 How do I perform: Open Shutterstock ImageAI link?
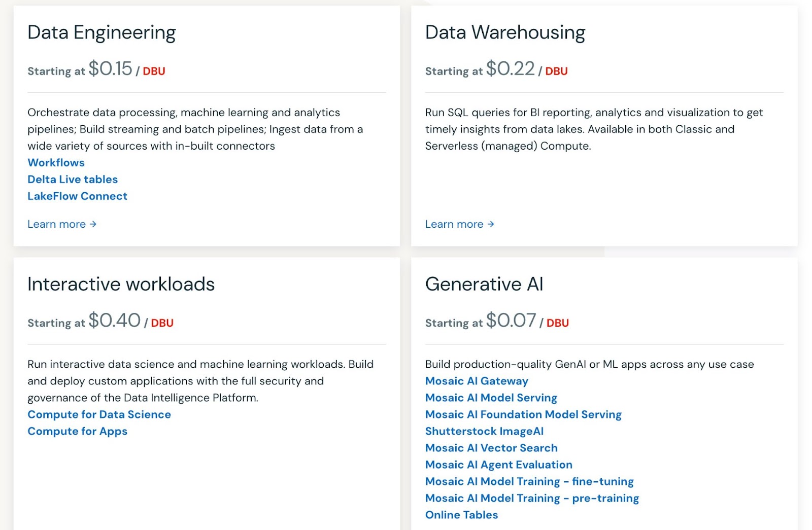coord(484,432)
